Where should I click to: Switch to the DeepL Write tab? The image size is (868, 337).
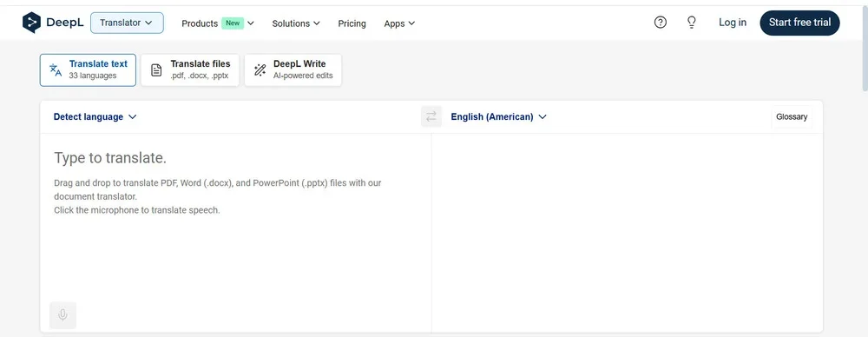pos(293,69)
